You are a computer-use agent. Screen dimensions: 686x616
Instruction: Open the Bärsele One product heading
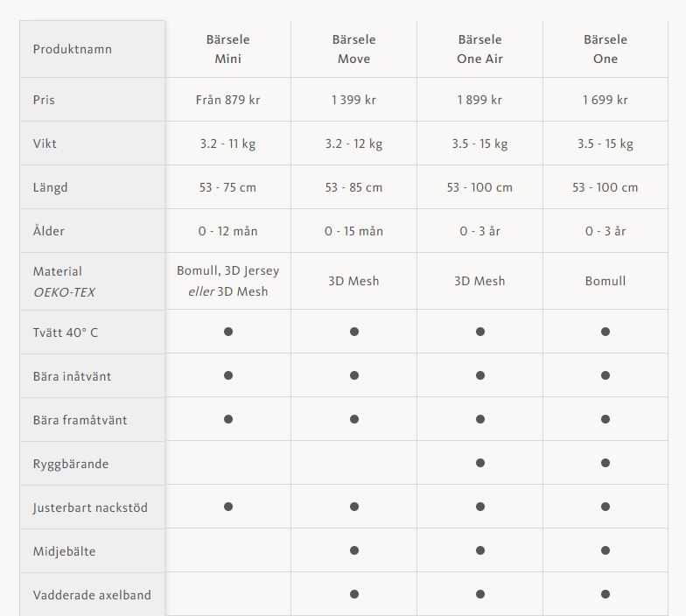click(605, 49)
